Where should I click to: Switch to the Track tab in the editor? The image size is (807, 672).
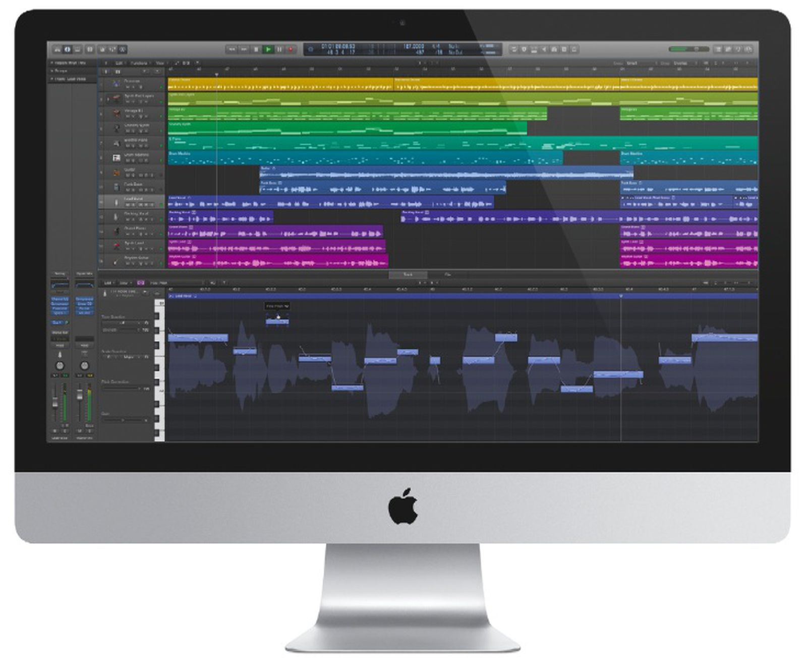point(408,275)
